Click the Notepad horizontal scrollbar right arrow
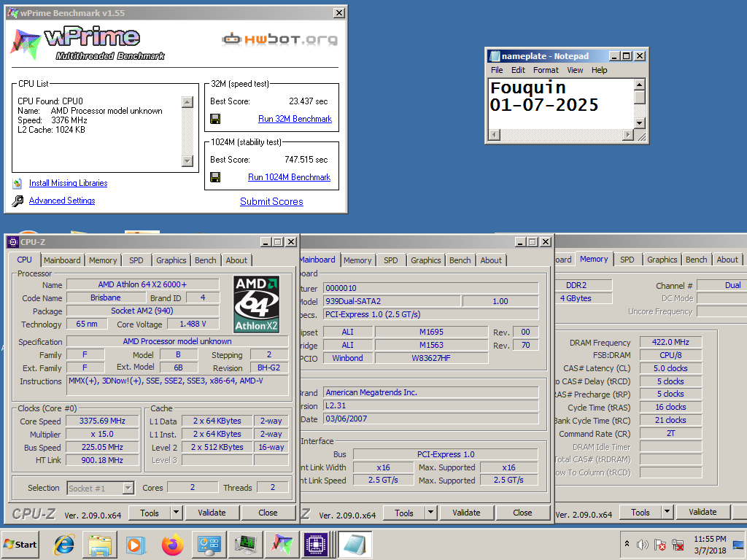 [x=628, y=135]
